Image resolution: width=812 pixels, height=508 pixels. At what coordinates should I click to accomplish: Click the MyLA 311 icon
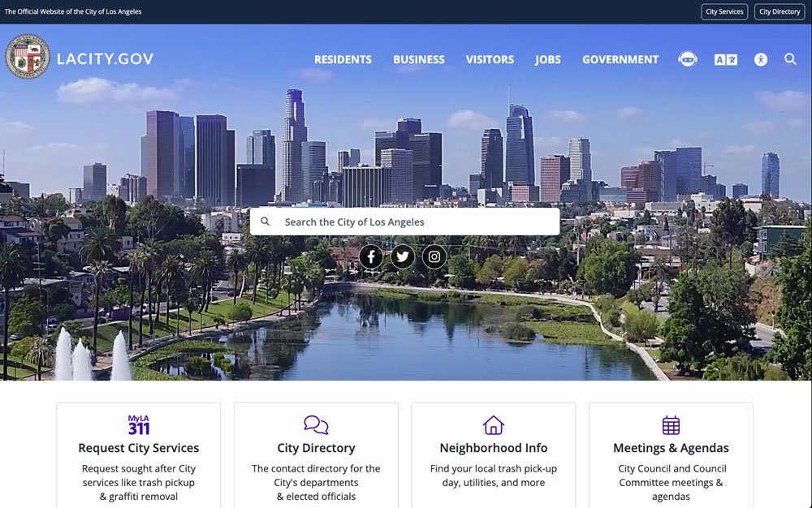click(139, 424)
